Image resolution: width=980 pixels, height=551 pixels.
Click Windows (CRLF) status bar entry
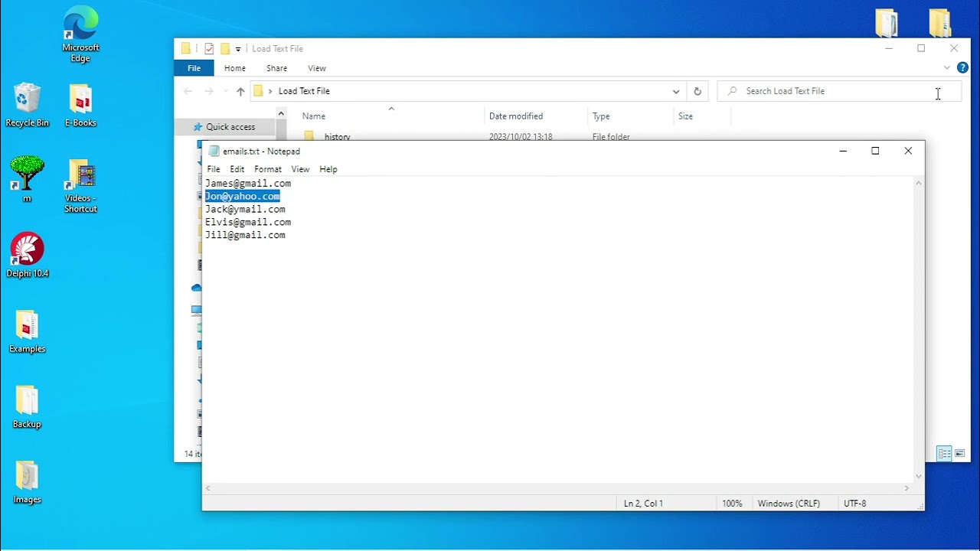coord(789,504)
